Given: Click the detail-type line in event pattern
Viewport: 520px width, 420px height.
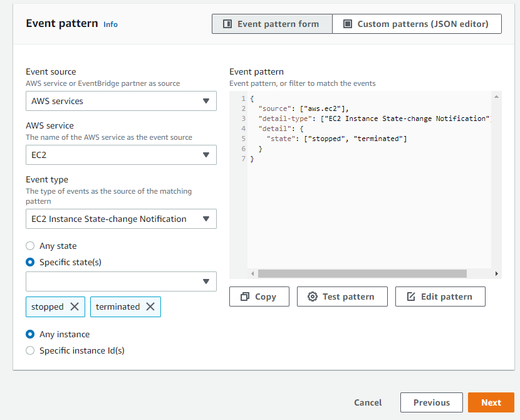Looking at the screenshot, I should [x=375, y=118].
